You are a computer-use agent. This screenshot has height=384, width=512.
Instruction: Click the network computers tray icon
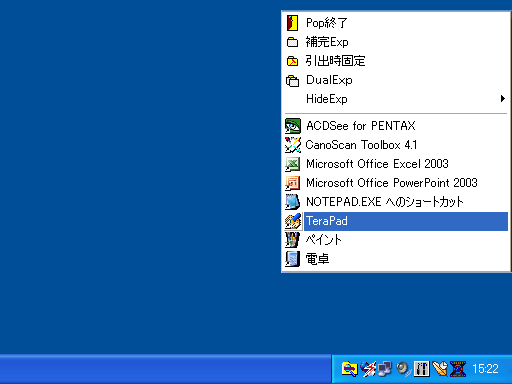tap(385, 369)
